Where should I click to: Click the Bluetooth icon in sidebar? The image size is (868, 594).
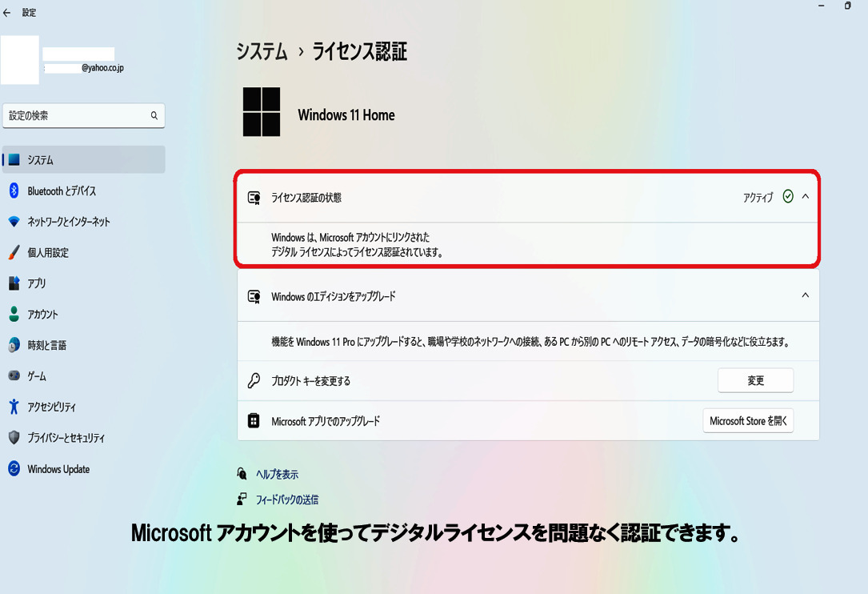pyautogui.click(x=14, y=191)
